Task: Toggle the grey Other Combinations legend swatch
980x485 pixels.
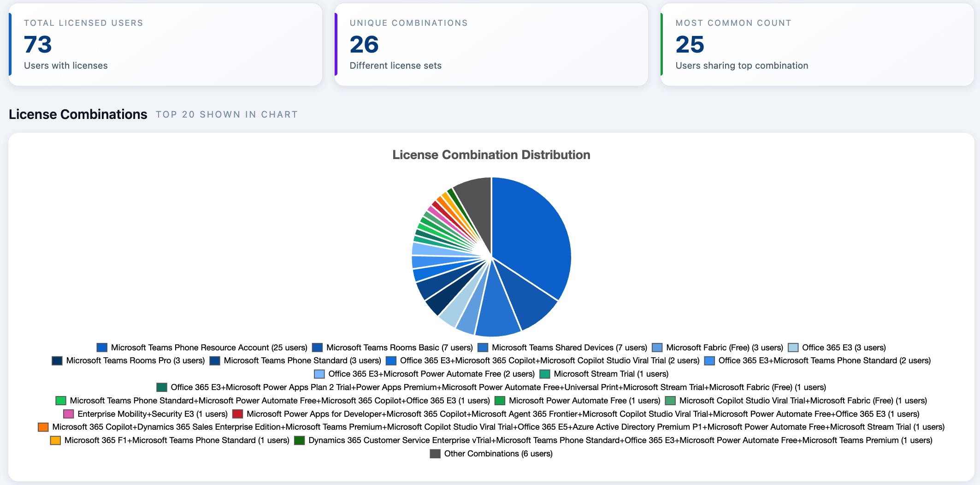Action: pyautogui.click(x=435, y=454)
